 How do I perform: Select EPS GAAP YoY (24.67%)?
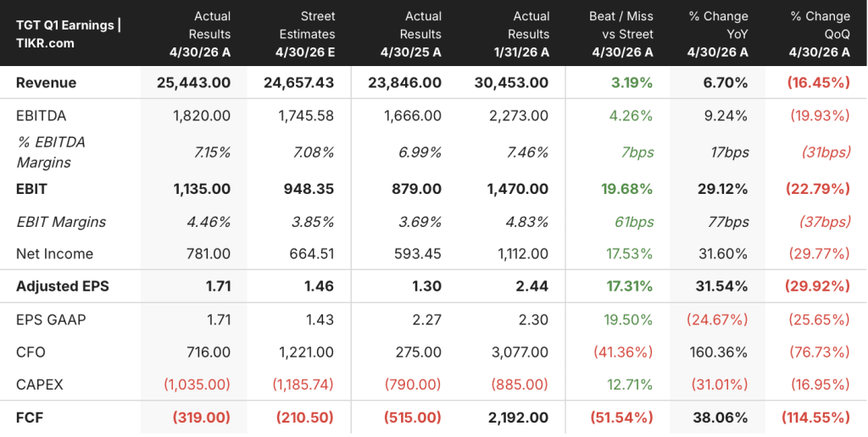click(717, 320)
